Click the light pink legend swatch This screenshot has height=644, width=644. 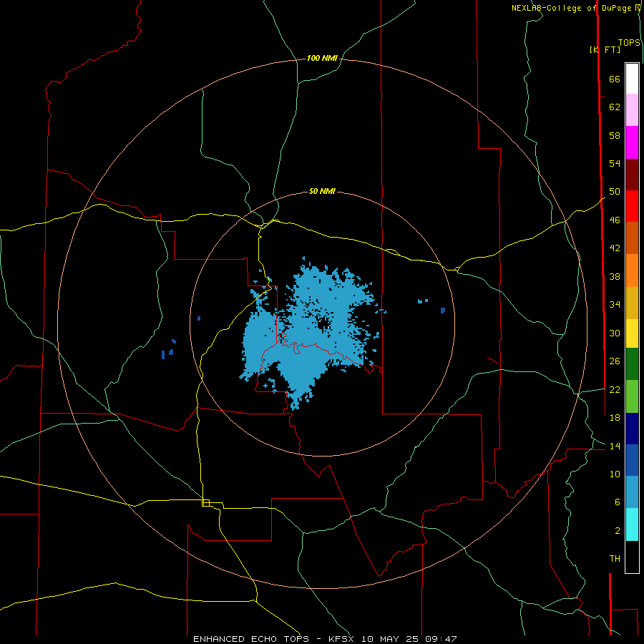click(632, 110)
